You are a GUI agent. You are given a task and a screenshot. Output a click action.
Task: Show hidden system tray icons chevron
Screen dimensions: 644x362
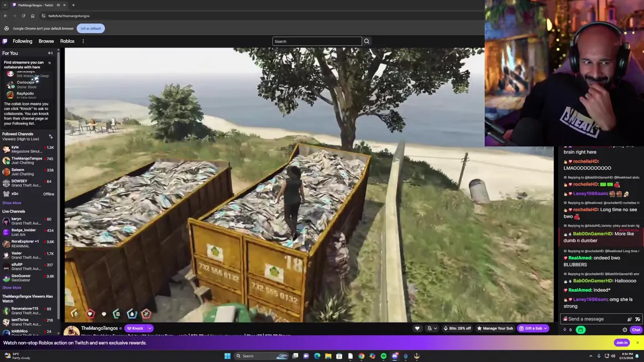[x=591, y=356]
